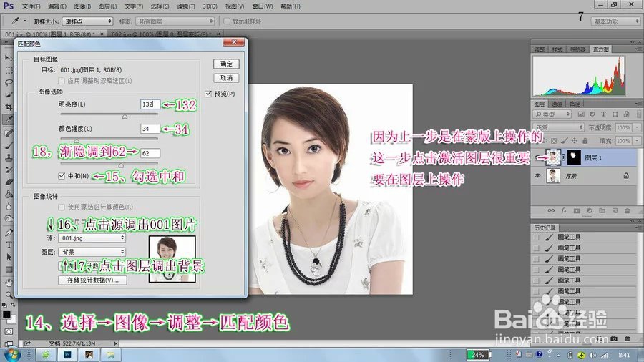Open Photoshop from the Windows taskbar

(67, 355)
